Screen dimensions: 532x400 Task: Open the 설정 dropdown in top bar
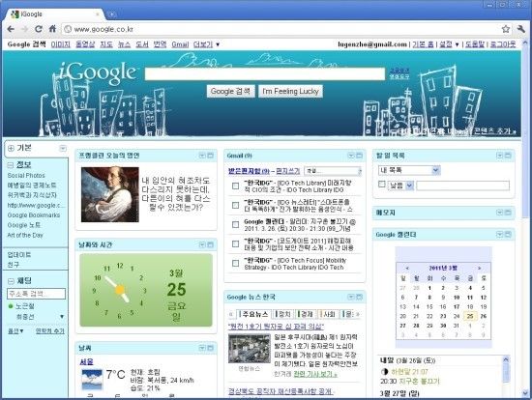click(x=449, y=44)
